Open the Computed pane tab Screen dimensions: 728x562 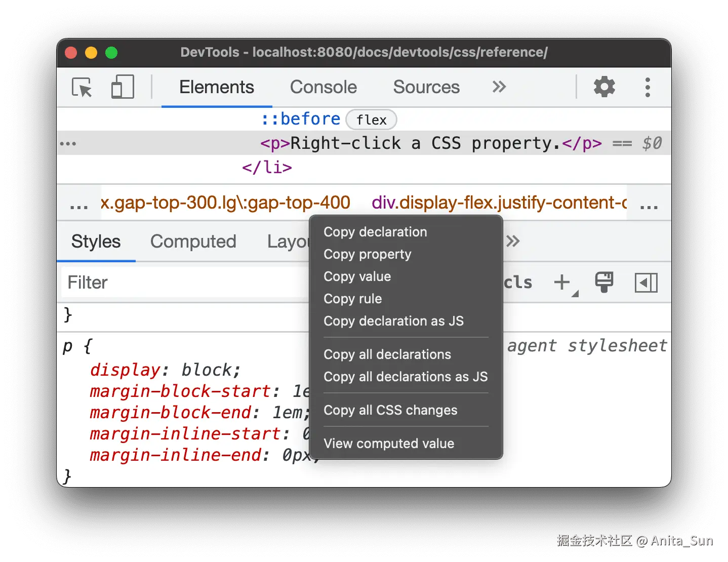[193, 242]
